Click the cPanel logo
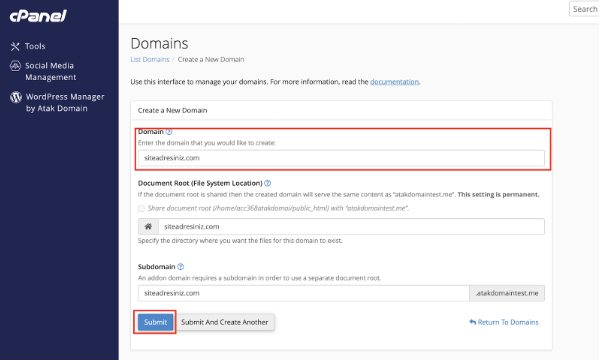The width and height of the screenshot is (600, 361). coord(38,16)
